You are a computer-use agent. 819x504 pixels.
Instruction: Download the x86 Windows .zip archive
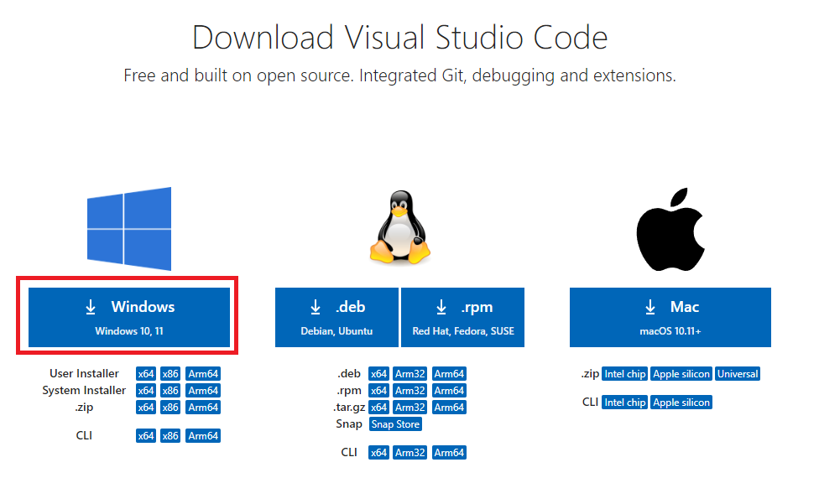(x=170, y=407)
